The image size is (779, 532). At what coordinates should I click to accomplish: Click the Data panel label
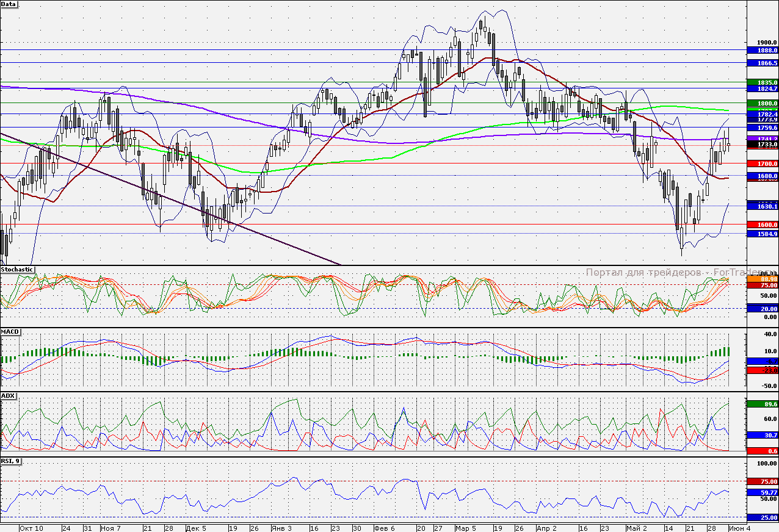pos(9,4)
